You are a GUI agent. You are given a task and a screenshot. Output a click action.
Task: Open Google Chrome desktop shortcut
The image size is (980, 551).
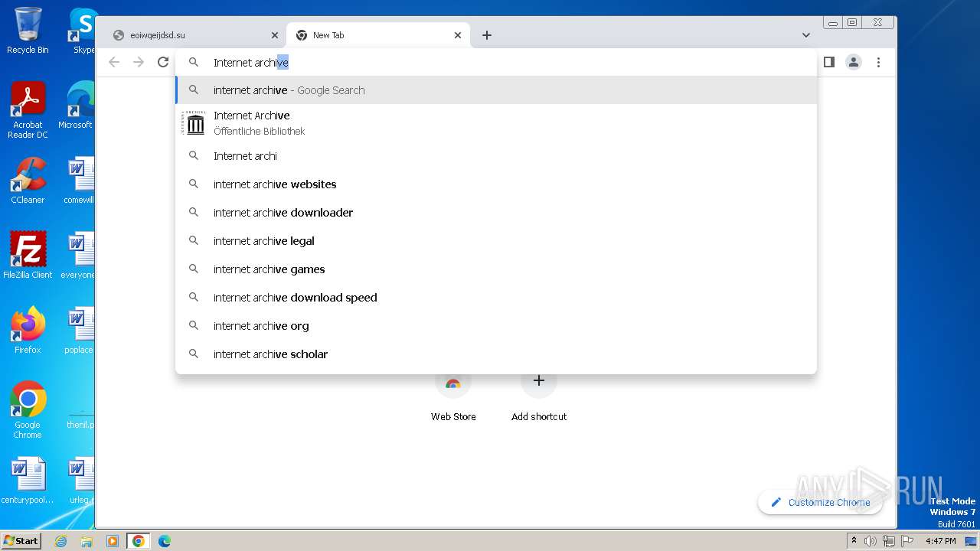[28, 409]
